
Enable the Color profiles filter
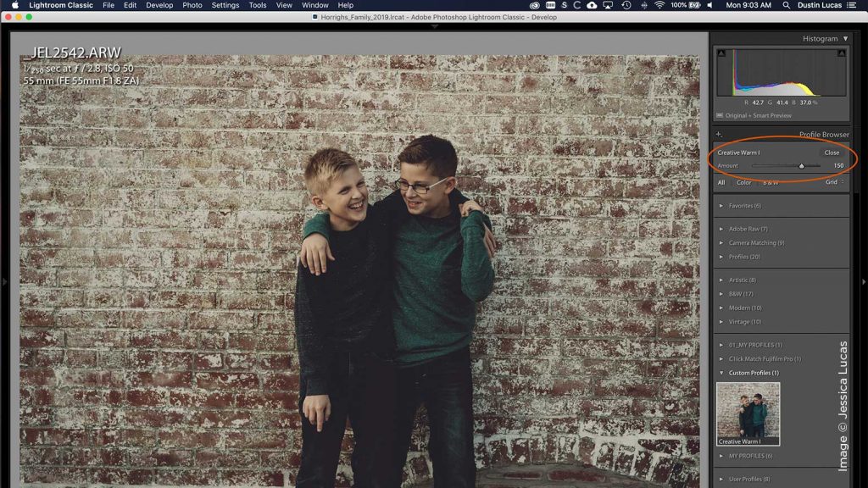point(744,181)
